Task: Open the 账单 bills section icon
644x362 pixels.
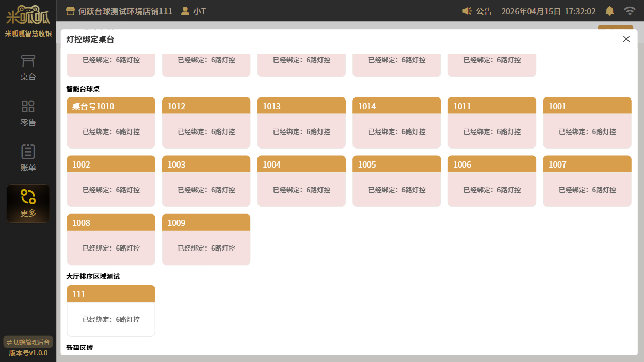Action: pos(28,152)
